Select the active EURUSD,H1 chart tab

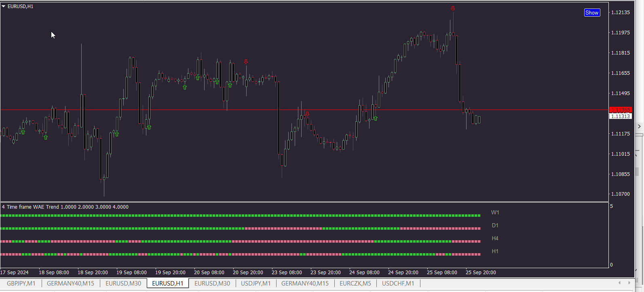click(168, 284)
